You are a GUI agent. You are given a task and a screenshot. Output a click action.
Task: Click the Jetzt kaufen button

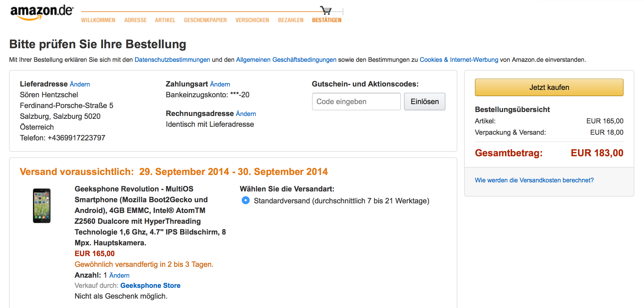point(549,87)
